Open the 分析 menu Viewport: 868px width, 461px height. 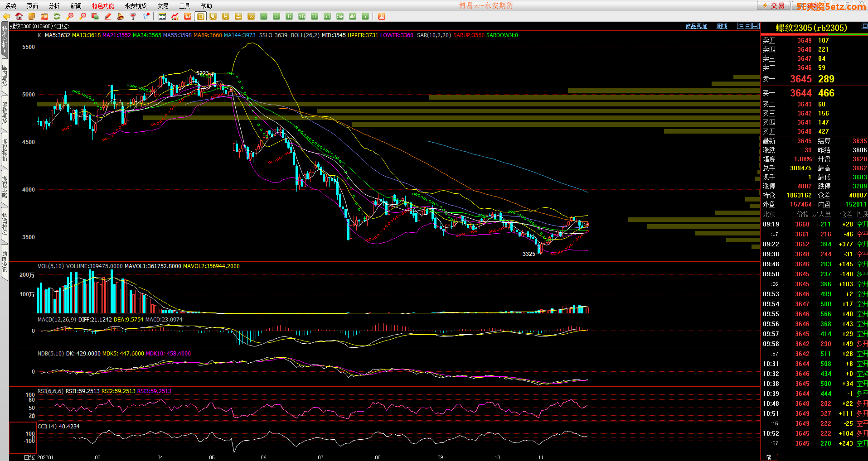tap(54, 6)
